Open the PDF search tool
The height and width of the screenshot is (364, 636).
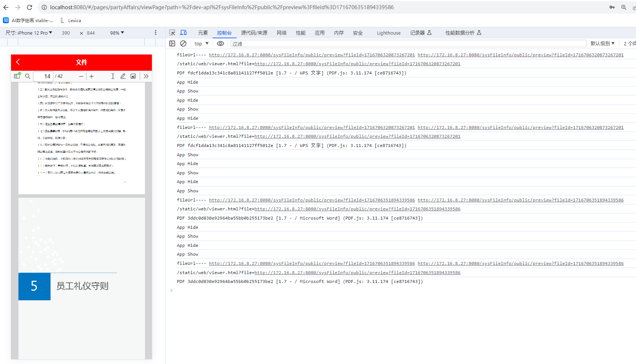28,76
